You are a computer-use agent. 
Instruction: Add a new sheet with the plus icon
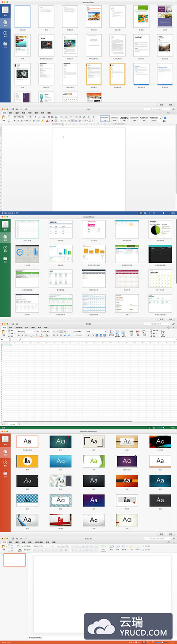[x=19, y=424]
